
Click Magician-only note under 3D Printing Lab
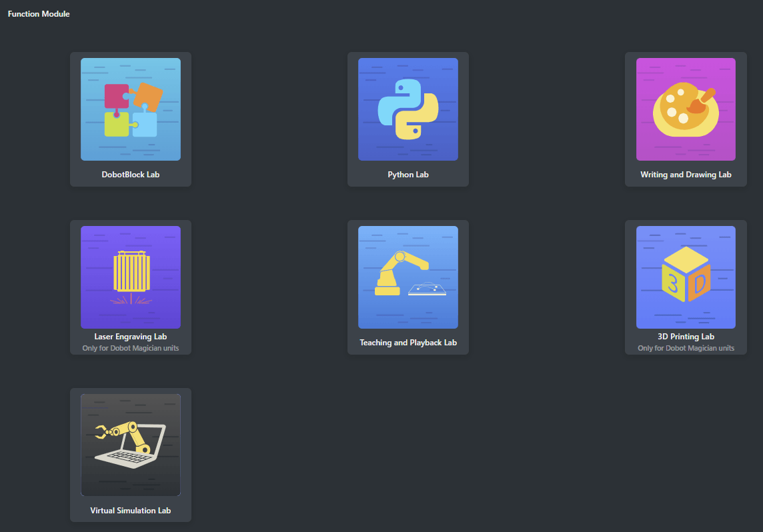tap(686, 348)
